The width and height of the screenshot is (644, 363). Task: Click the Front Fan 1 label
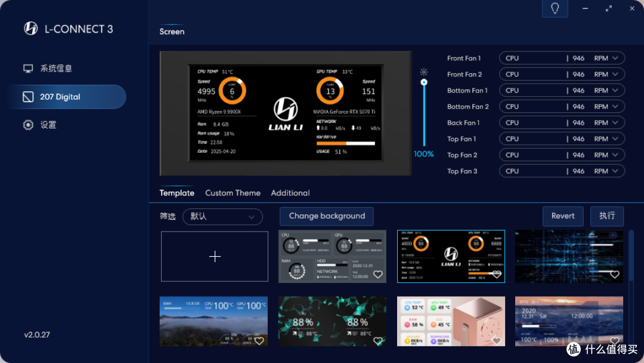pos(464,58)
